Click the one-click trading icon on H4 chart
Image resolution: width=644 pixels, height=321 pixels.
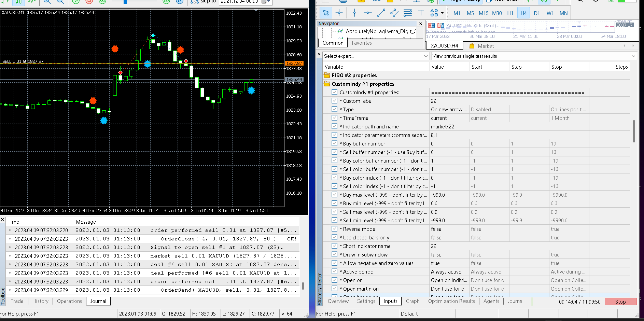pyautogui.click(x=440, y=26)
